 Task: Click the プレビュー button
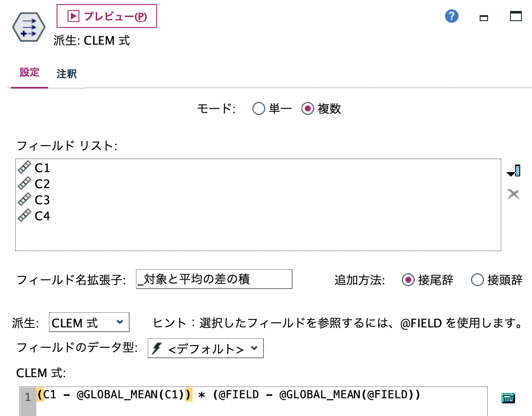[x=106, y=16]
